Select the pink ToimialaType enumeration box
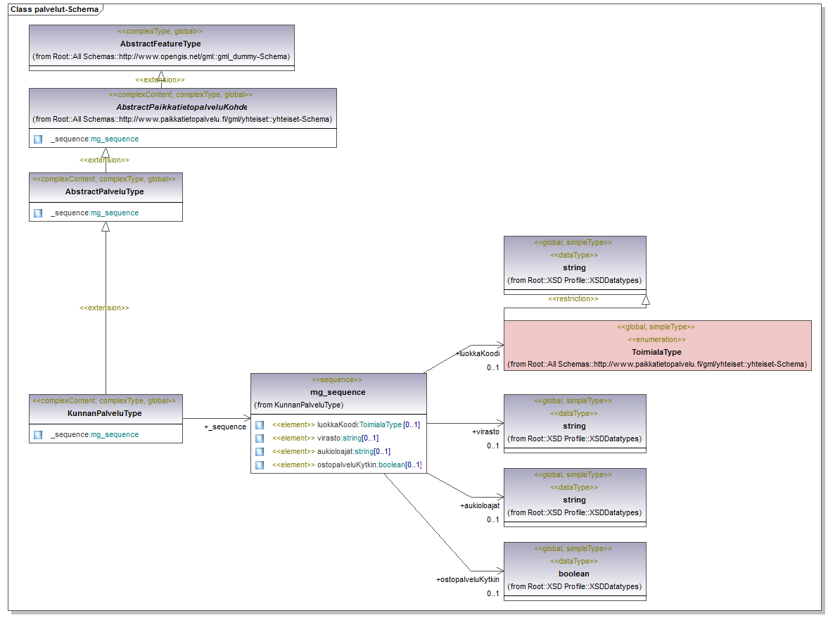Screen dimensions: 840x625 click(x=657, y=345)
